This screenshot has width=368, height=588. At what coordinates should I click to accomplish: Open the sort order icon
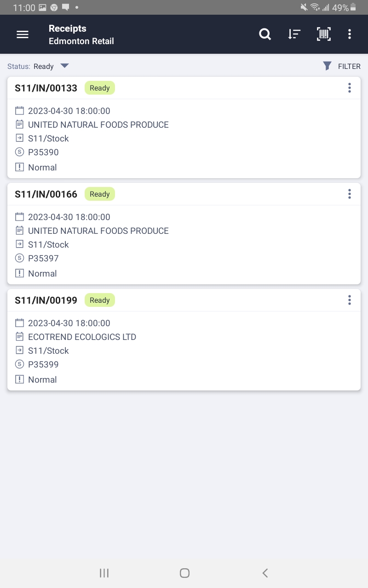click(x=294, y=34)
